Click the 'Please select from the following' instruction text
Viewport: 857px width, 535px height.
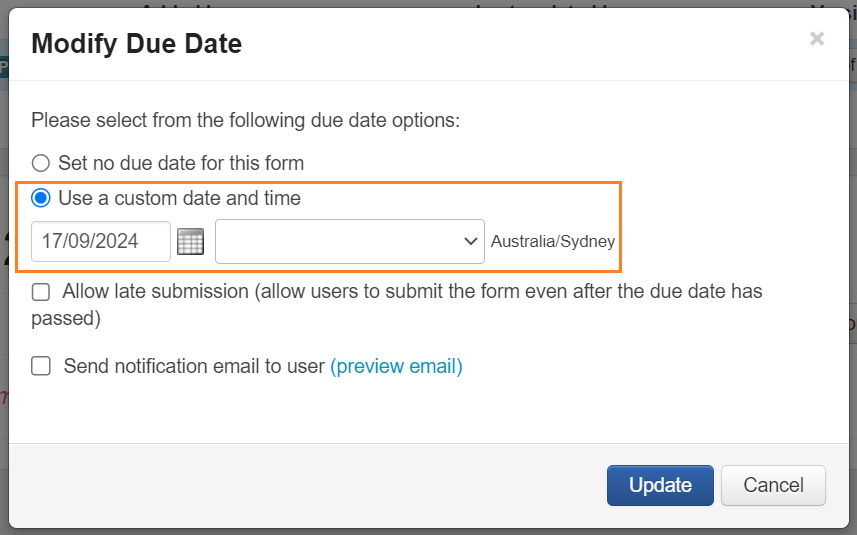245,120
